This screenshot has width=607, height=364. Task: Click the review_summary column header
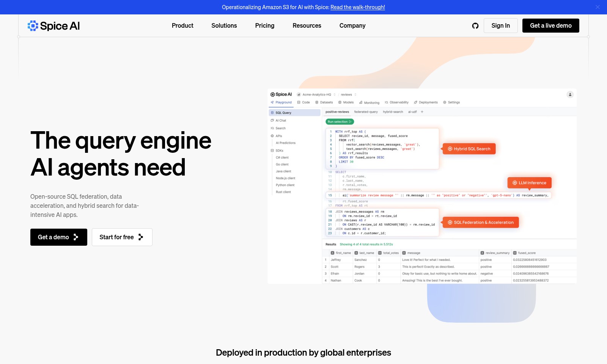[x=495, y=253]
